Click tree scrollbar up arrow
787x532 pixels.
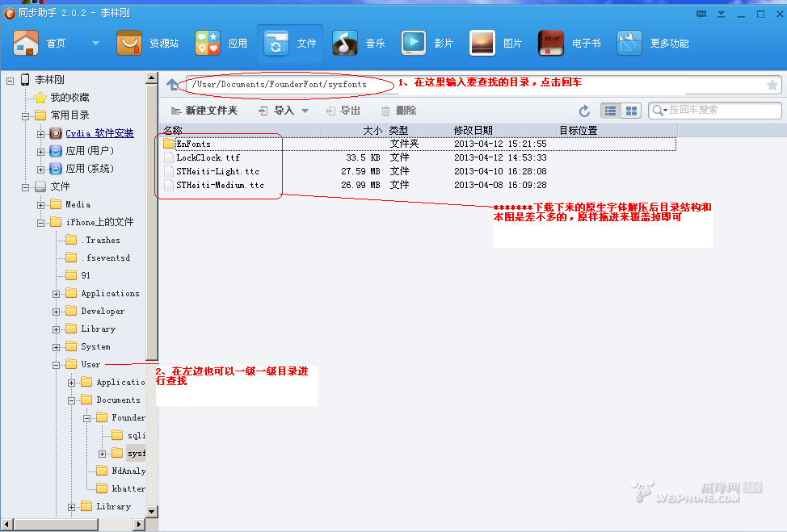click(x=152, y=77)
